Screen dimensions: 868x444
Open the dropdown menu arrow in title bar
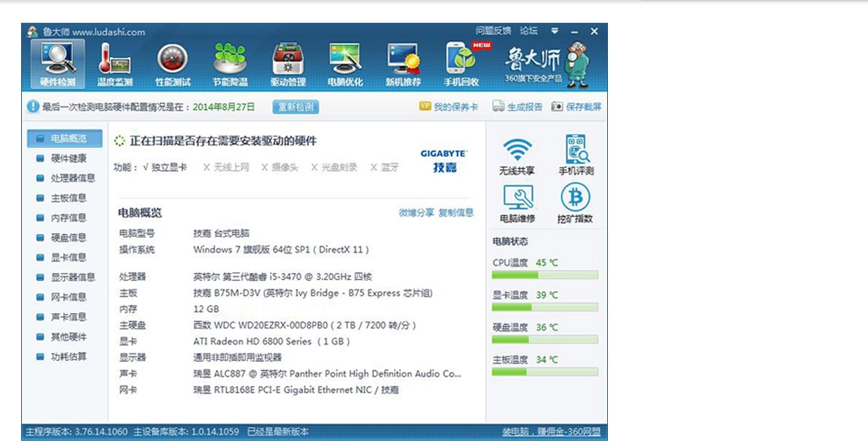[554, 31]
